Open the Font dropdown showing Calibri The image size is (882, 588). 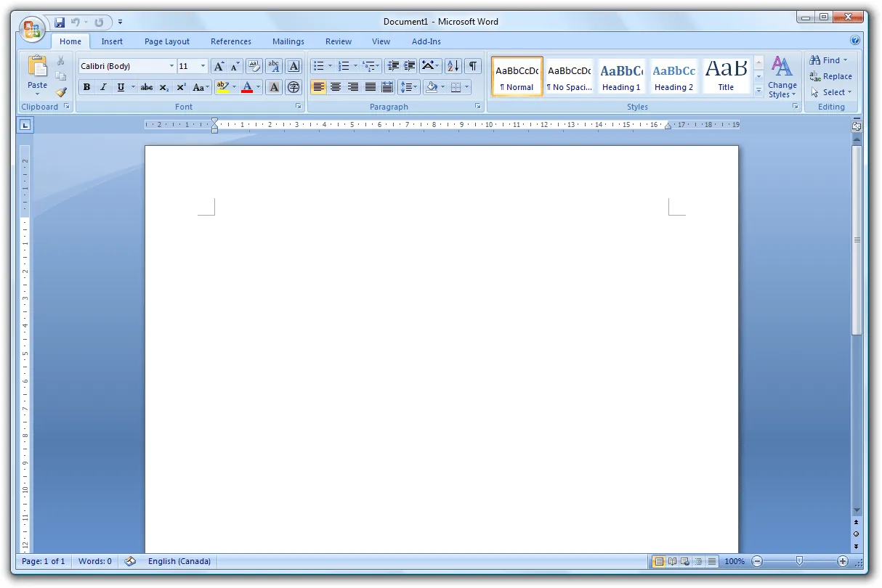click(x=171, y=65)
